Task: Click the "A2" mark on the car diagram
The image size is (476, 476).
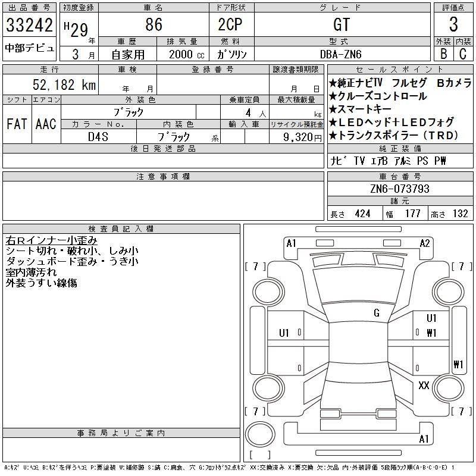Action: pos(425,243)
